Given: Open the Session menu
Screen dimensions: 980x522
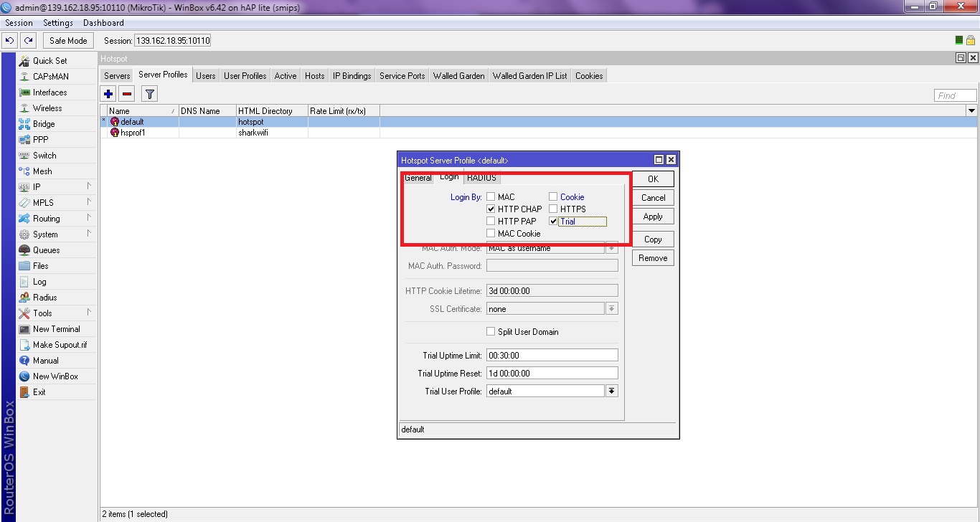Looking at the screenshot, I should [19, 23].
